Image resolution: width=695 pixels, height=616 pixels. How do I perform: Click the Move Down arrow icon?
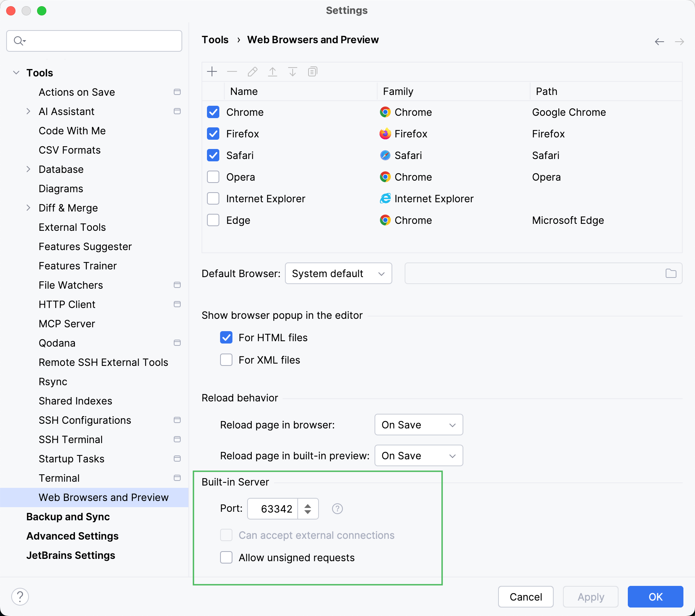293,72
